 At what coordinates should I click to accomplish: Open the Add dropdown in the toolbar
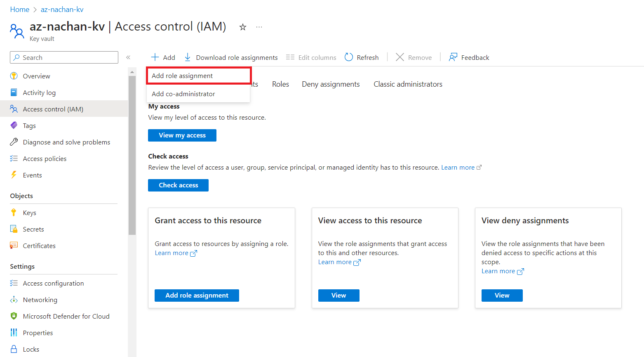163,57
